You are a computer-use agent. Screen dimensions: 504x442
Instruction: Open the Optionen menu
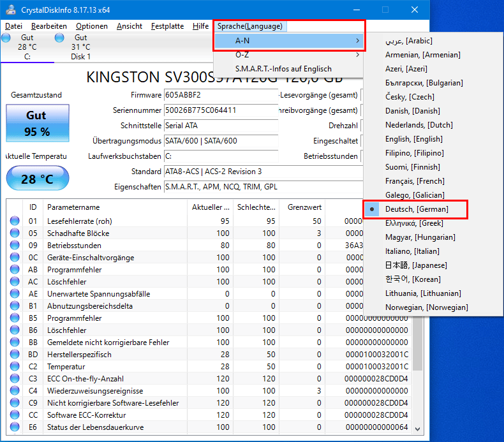pos(92,26)
